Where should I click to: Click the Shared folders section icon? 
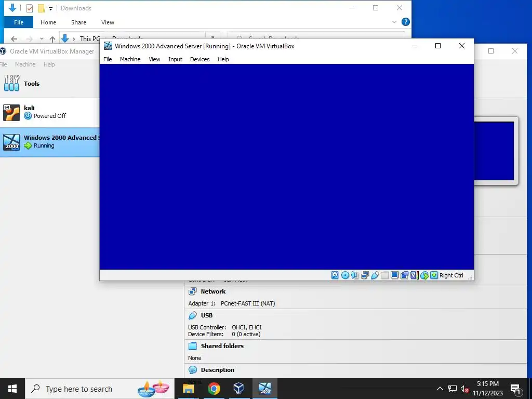pos(192,345)
